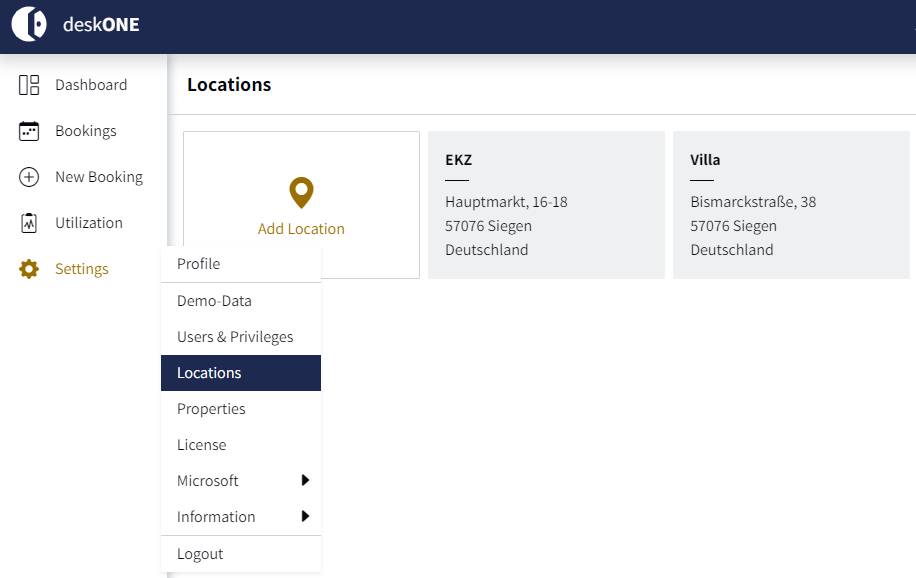
Task: Click the Bookings calendar icon
Action: coord(29,131)
